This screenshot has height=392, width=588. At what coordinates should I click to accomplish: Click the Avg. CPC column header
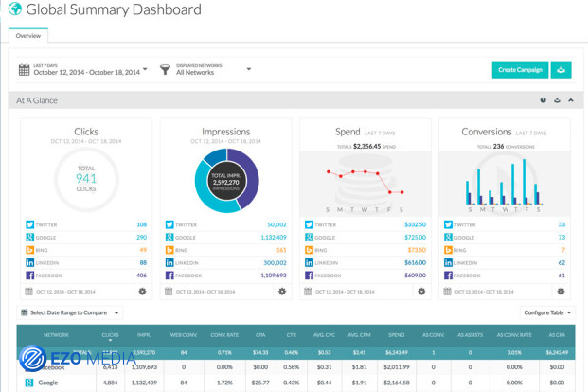click(325, 335)
